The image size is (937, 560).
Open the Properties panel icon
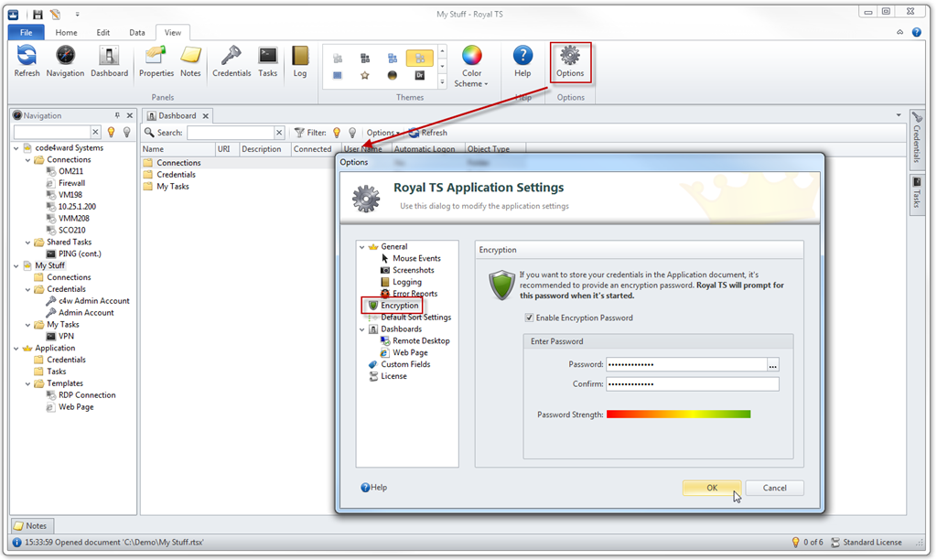click(156, 61)
